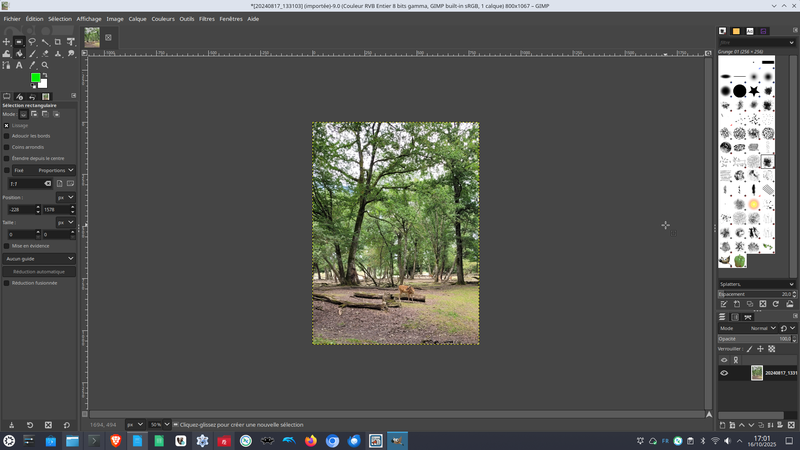Open Firefox from the taskbar
800x450 pixels.
[x=310, y=440]
